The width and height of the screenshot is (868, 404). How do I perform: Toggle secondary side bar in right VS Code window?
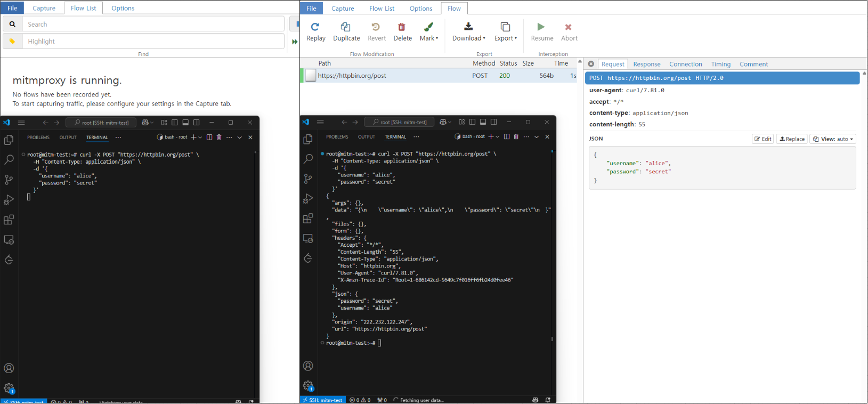(493, 122)
